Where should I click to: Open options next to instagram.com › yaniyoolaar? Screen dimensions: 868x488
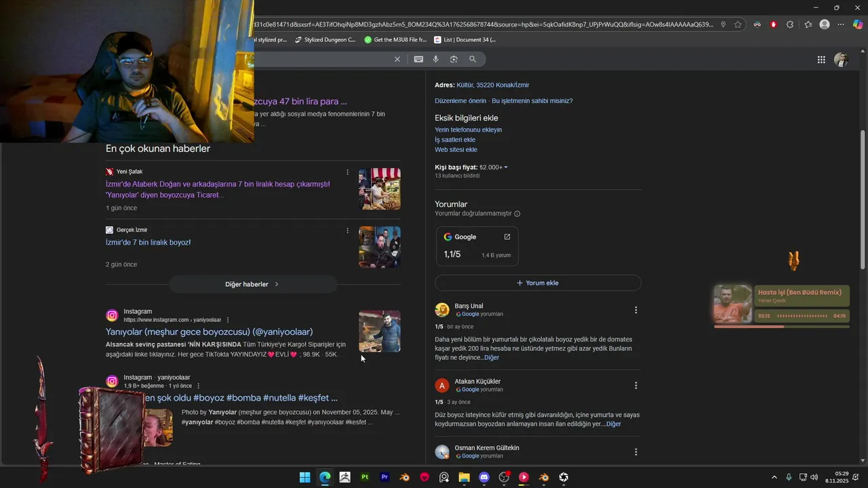pos(228,320)
